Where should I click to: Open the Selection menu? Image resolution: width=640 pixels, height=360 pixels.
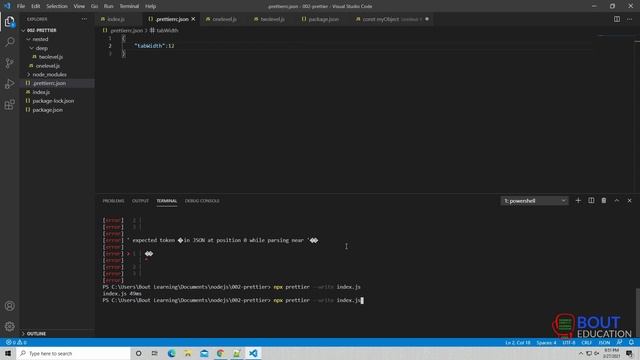click(x=57, y=6)
